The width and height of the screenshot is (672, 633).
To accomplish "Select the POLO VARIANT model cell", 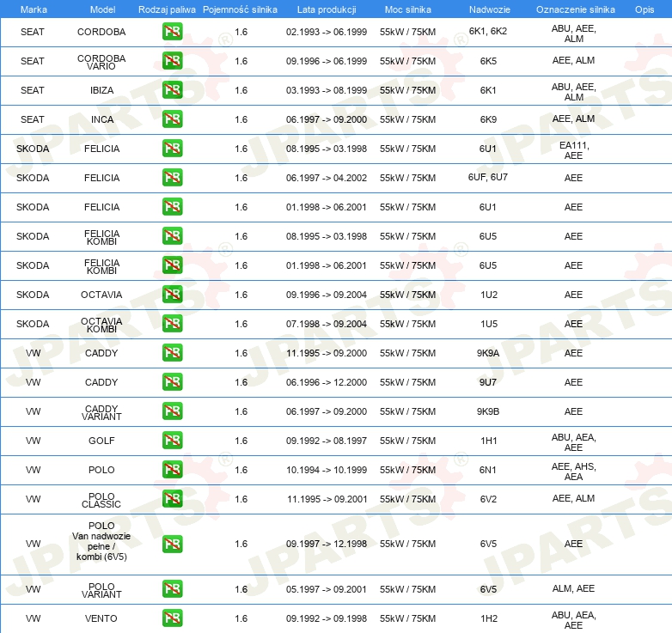I will 101,591.
